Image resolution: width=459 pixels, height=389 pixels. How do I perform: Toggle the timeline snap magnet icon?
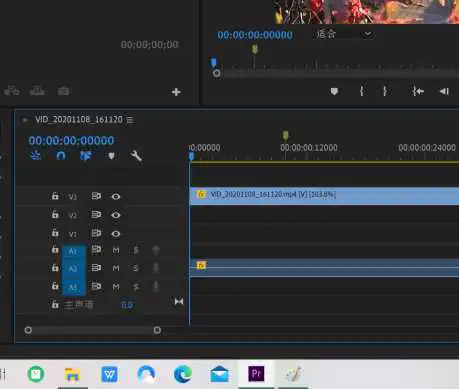tap(61, 156)
